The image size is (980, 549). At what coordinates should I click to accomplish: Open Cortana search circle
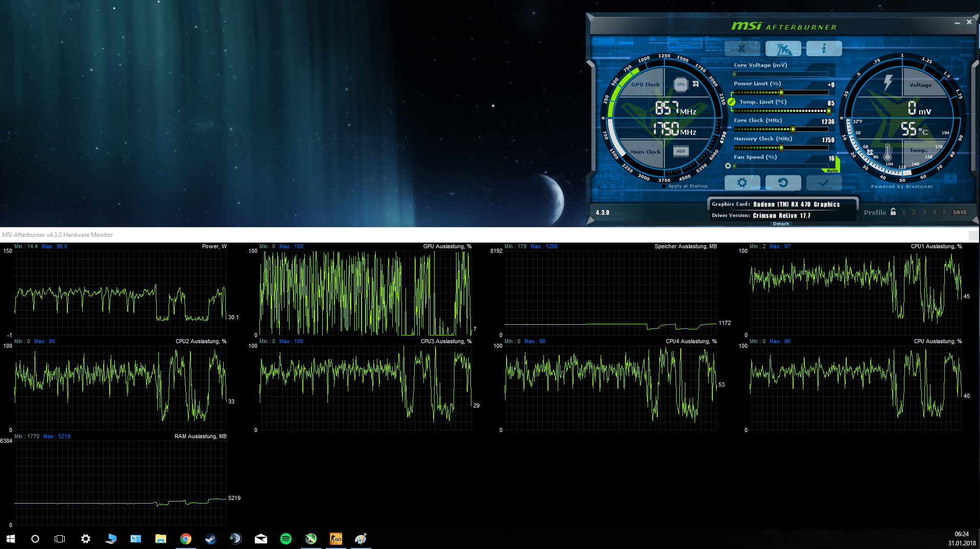point(35,539)
